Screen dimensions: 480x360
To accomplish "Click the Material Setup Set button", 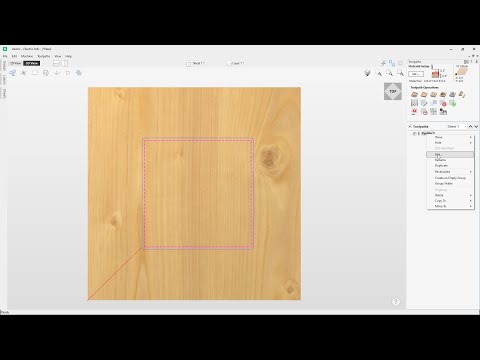I will (x=416, y=74).
